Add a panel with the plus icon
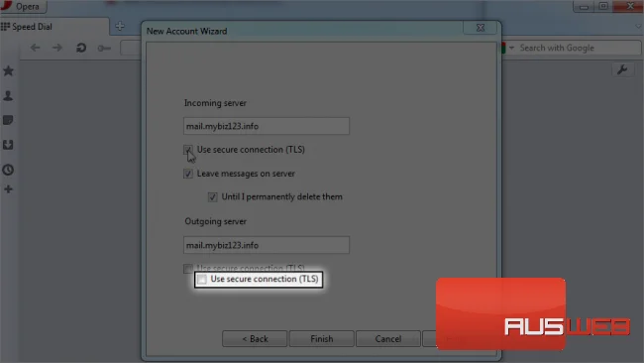The image size is (644, 363). point(8,189)
